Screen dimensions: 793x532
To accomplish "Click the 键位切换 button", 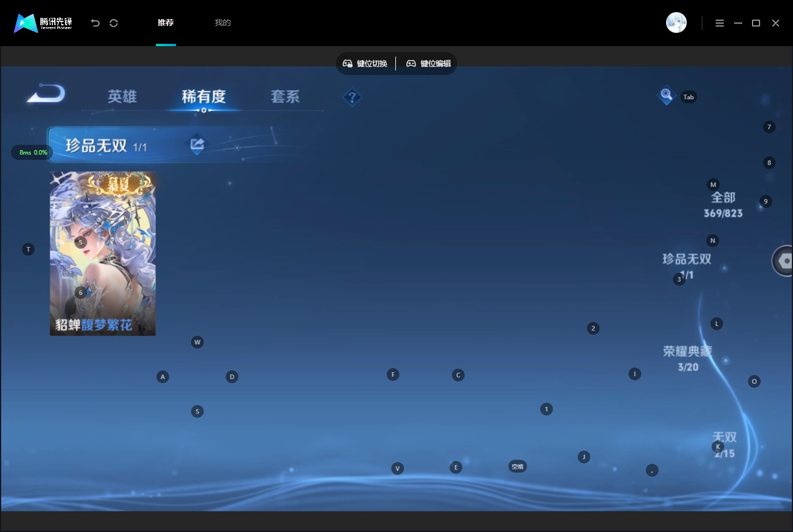I will coord(365,63).
